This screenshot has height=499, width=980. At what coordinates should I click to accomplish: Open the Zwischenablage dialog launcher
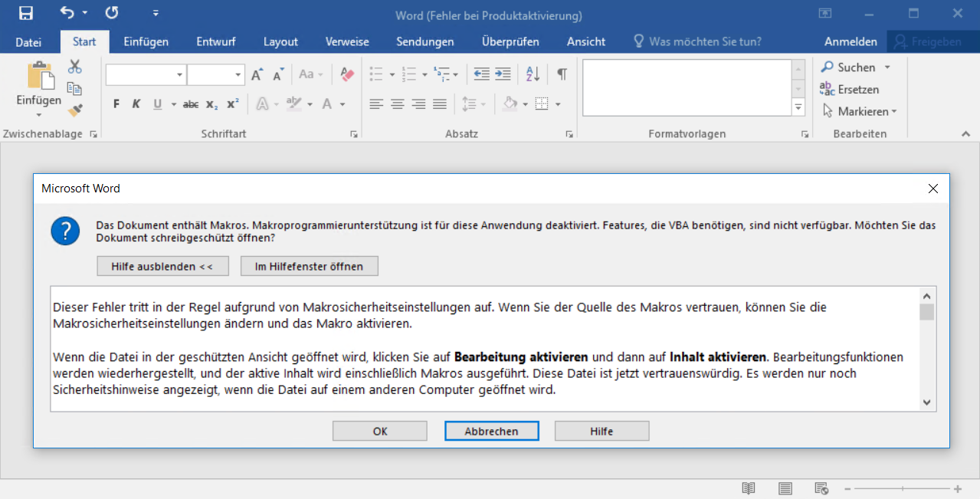(93, 134)
